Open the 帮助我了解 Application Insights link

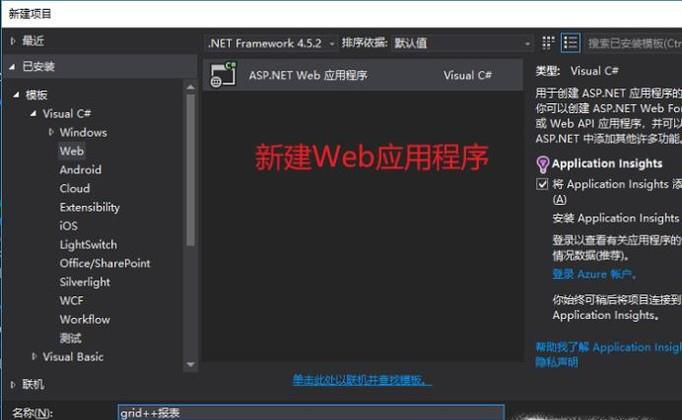point(608,347)
